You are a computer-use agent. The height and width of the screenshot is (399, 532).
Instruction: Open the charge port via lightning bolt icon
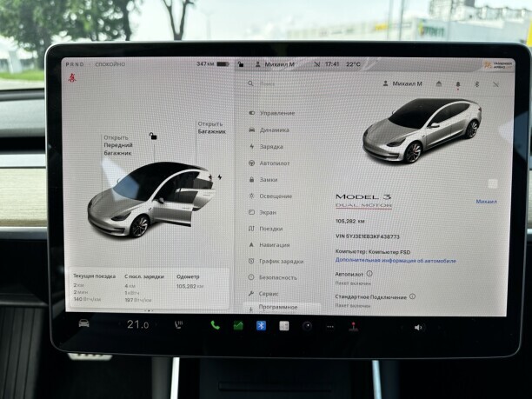[x=220, y=177]
